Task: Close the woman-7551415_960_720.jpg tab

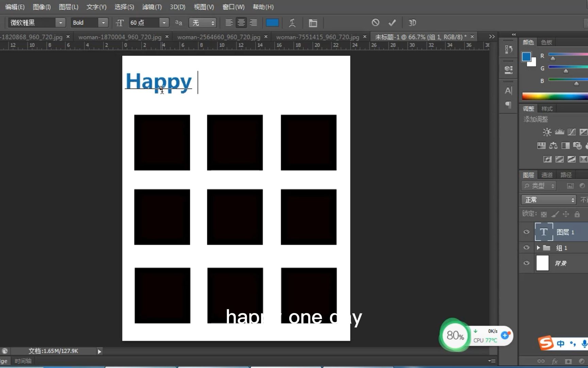Action: (x=365, y=36)
